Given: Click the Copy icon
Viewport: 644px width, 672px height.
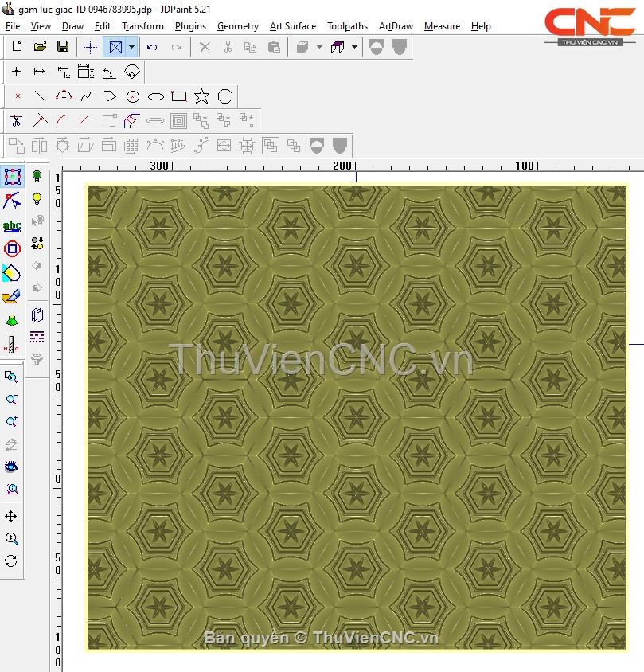Looking at the screenshot, I should point(250,47).
